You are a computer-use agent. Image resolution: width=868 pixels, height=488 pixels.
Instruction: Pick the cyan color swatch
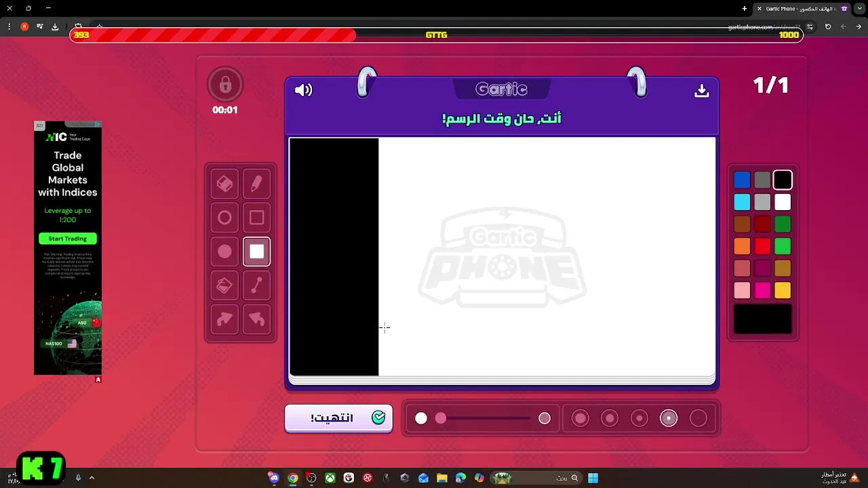click(x=742, y=202)
